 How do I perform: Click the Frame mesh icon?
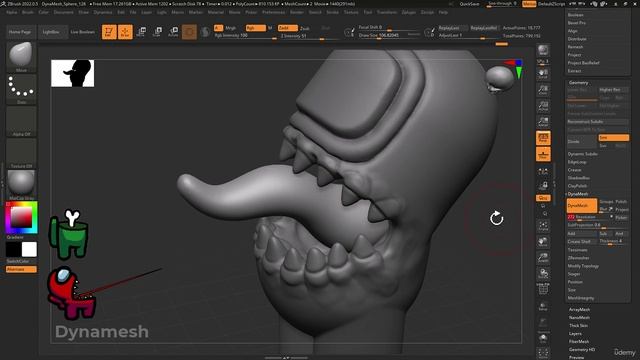543,225
